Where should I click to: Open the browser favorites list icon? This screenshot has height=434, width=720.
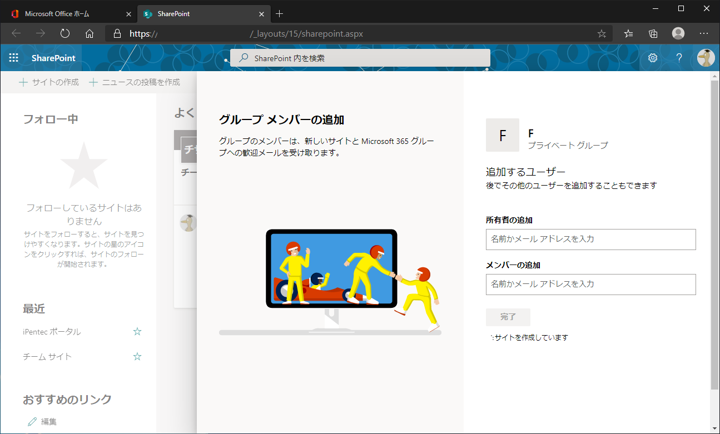[x=629, y=34]
